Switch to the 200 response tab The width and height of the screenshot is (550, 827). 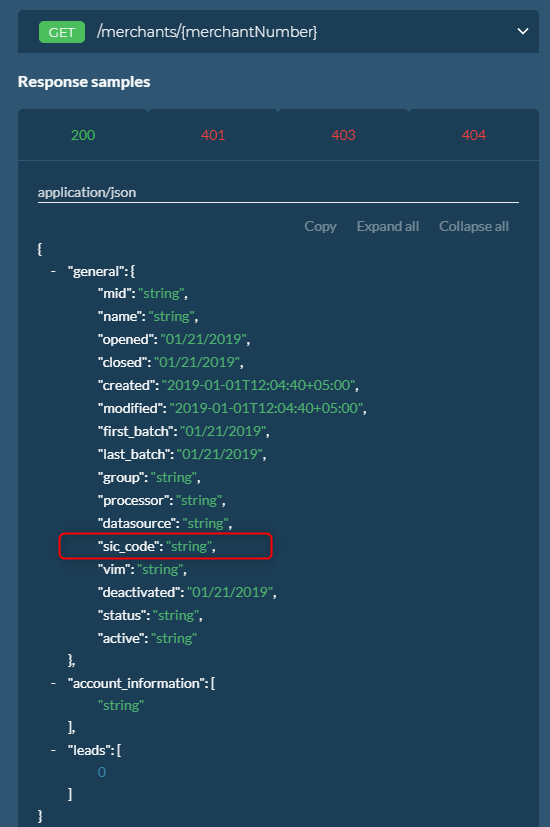[x=83, y=135]
